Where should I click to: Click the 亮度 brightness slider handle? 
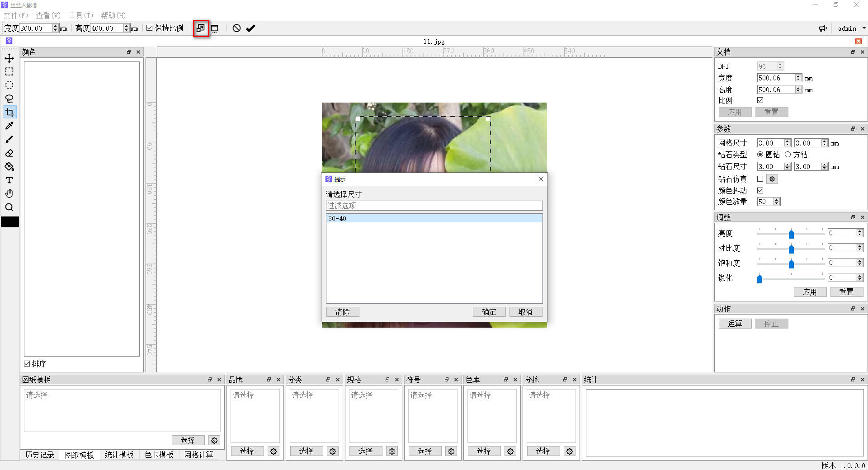tap(791, 234)
